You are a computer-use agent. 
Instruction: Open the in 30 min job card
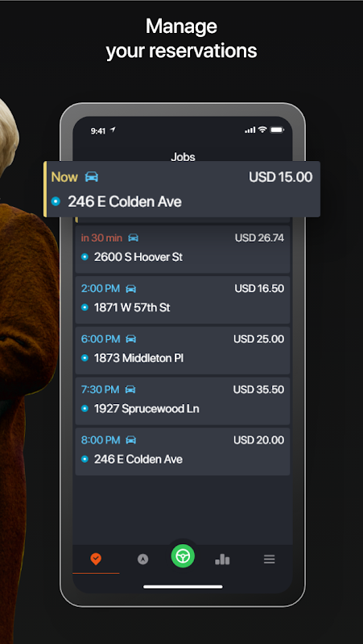coord(183,250)
